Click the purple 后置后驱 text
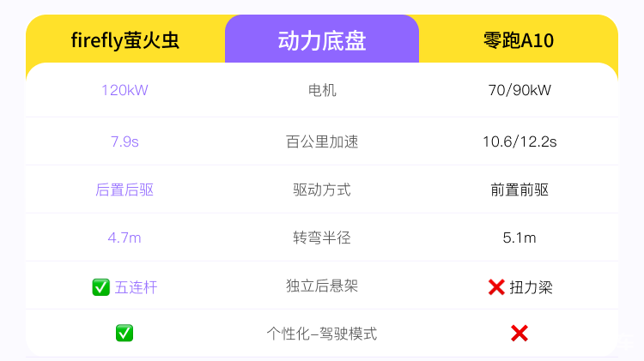 pos(125,190)
